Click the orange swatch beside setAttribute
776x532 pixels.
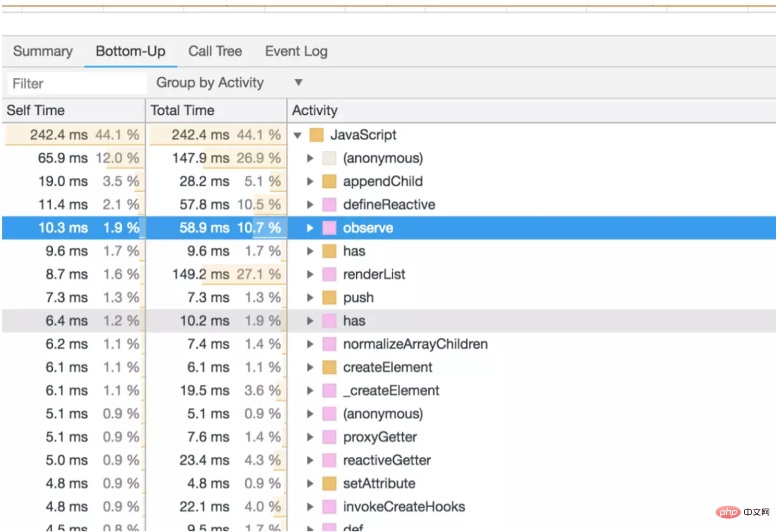[x=329, y=484]
